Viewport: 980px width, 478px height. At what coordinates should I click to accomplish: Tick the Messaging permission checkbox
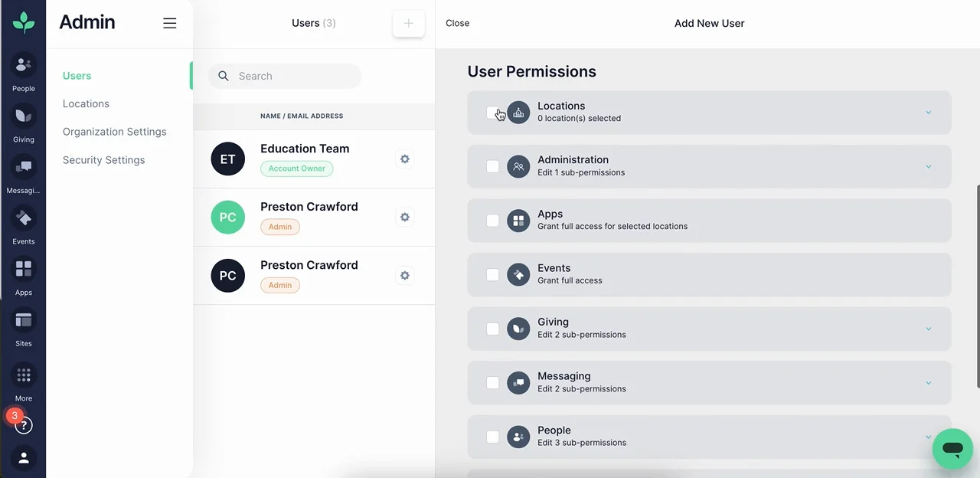[x=493, y=382]
